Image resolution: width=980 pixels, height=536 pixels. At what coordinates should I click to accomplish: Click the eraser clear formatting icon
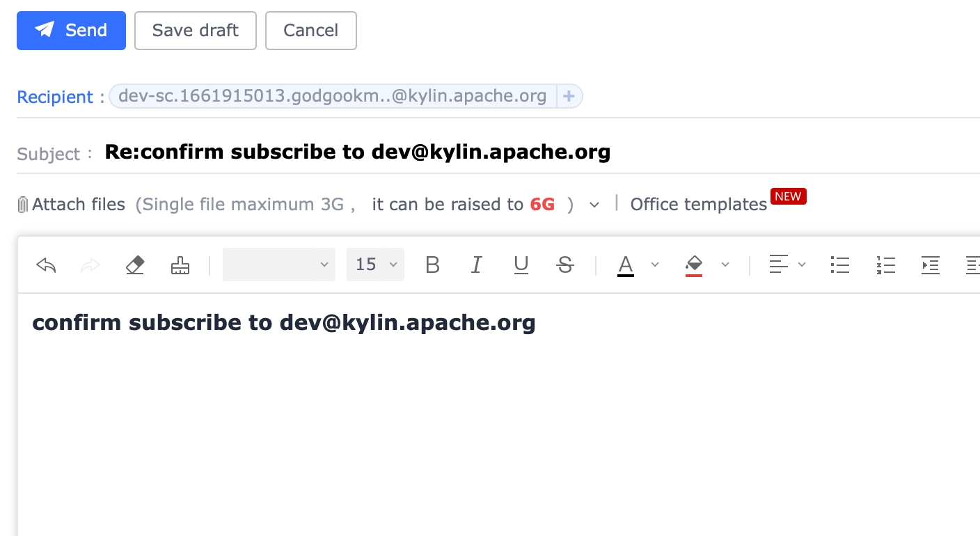tap(135, 265)
